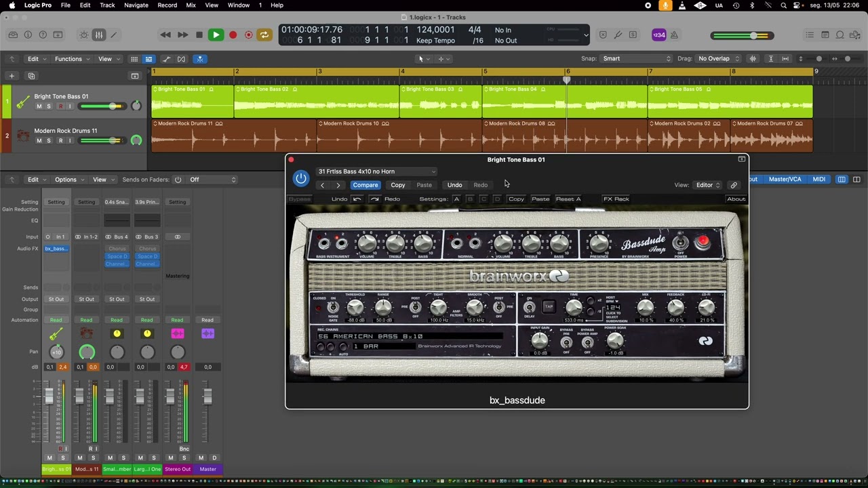Open the mixer Options dropdown
868x488 pixels.
click(x=68, y=180)
